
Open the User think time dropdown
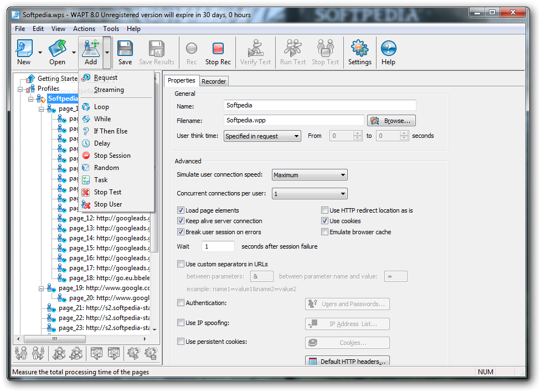click(x=262, y=136)
